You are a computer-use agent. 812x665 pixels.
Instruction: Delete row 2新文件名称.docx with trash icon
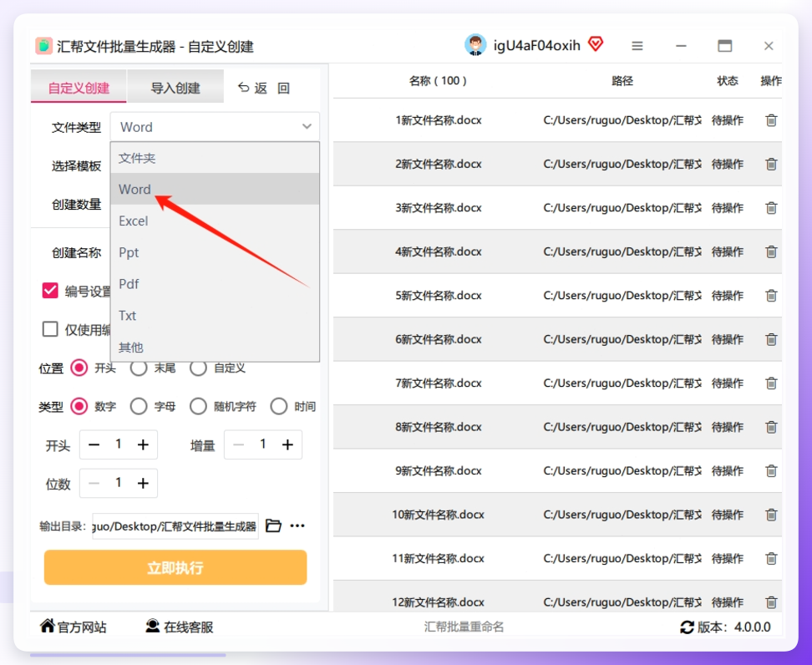[x=771, y=165]
